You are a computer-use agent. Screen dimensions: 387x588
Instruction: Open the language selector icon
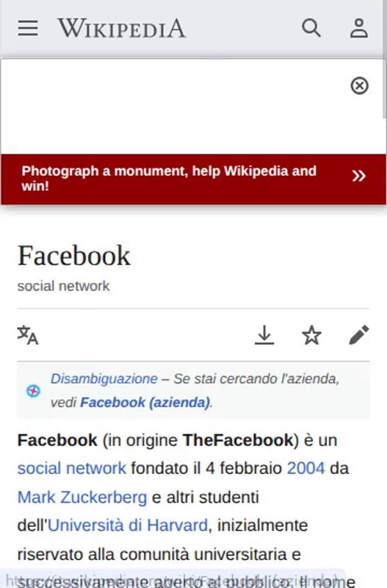(28, 335)
